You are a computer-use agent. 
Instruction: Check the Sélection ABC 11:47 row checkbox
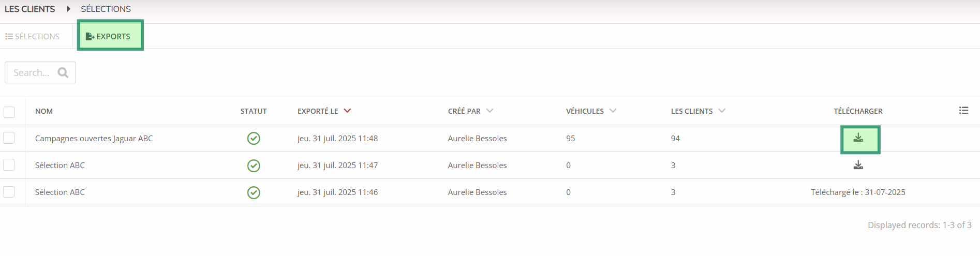click(x=9, y=165)
